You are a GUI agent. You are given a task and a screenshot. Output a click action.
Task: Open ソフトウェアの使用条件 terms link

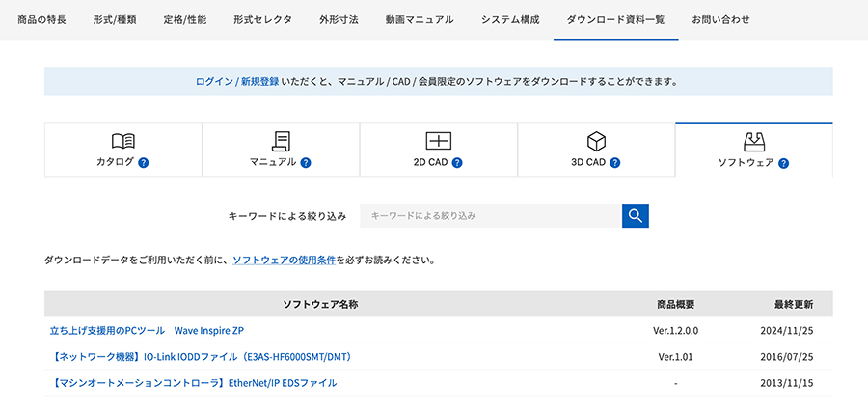tap(284, 261)
